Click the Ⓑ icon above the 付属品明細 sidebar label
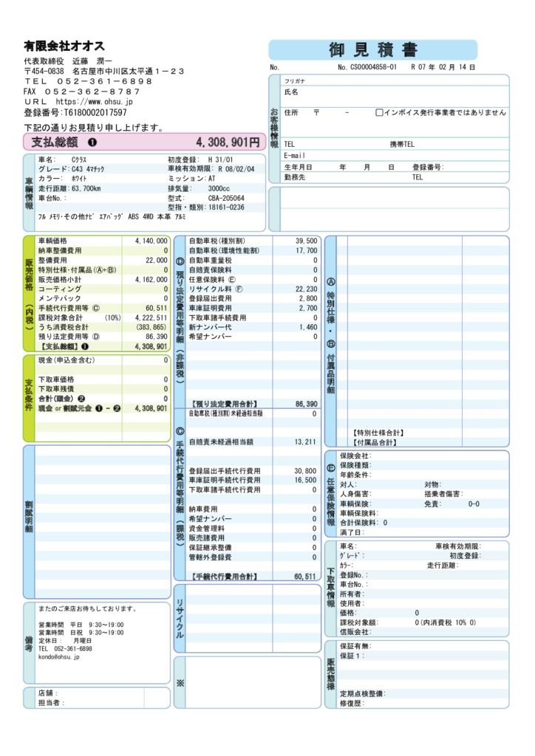 tap(330, 344)
